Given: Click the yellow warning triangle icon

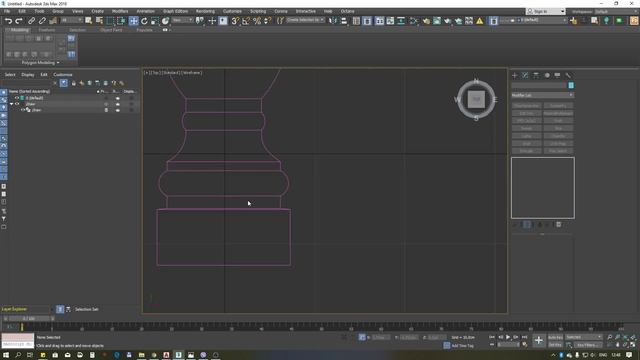Looking at the screenshot, I should coord(480,21).
